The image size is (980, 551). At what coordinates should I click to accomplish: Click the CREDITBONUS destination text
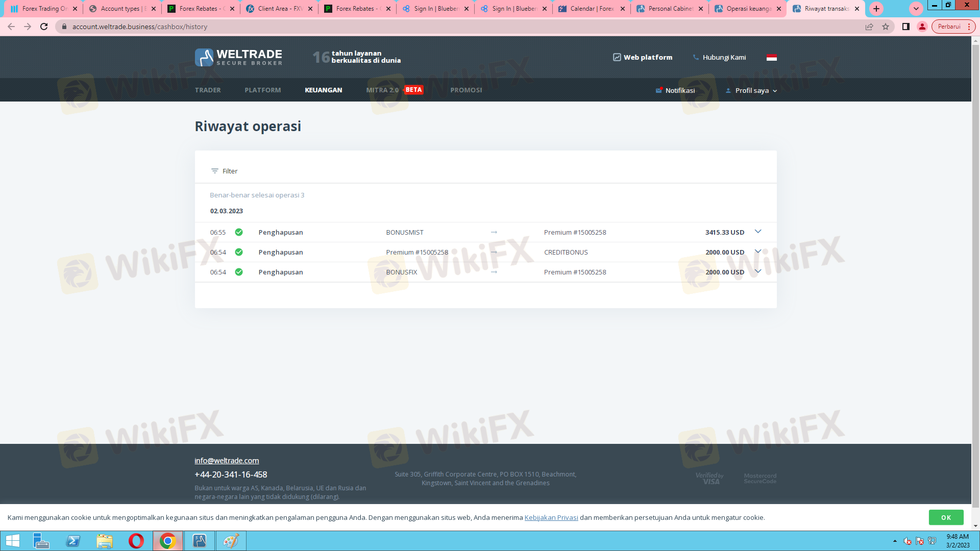coord(566,252)
